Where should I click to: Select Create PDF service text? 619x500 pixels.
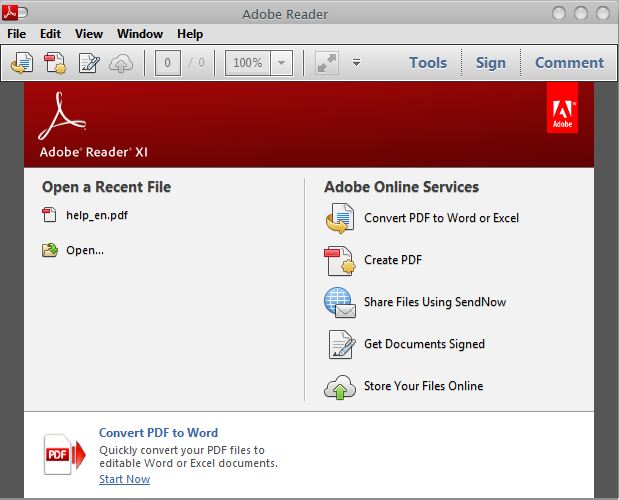(393, 260)
